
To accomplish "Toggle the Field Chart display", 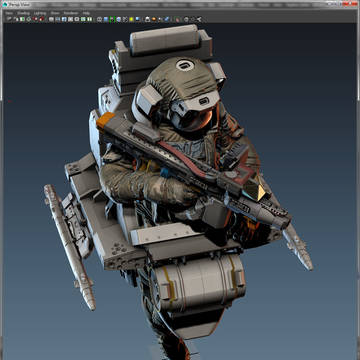I will coord(77,19).
